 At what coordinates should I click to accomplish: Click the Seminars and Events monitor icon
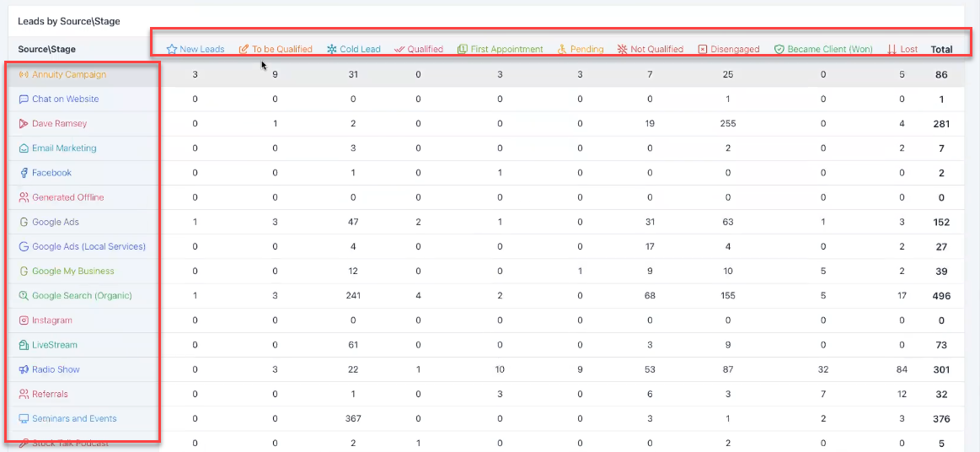[24, 419]
